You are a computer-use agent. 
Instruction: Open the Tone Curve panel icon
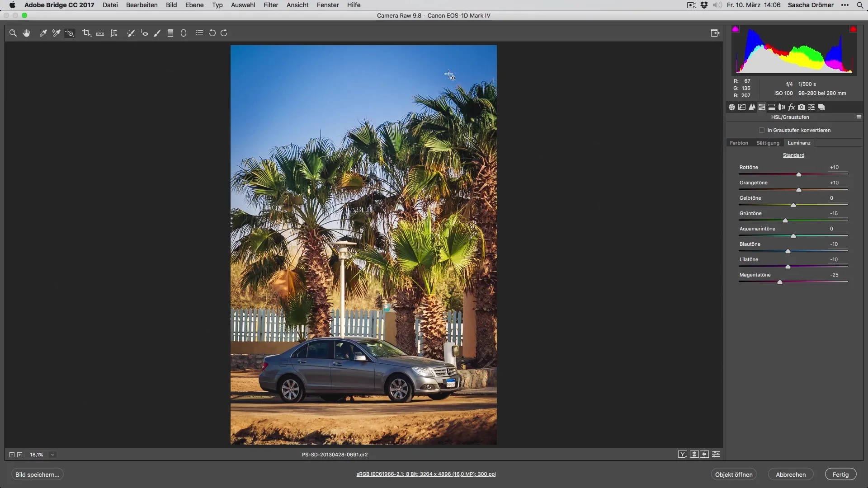[x=742, y=107]
